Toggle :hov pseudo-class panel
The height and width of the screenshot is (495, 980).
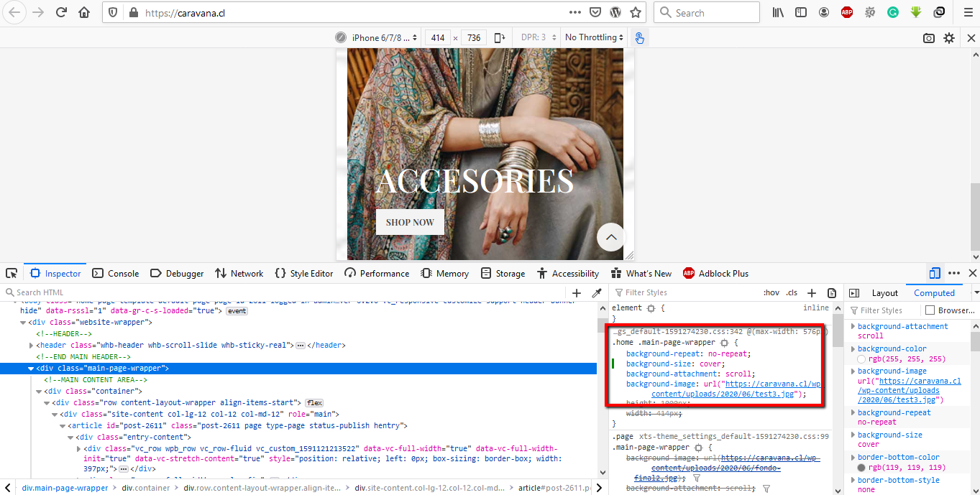(x=771, y=292)
